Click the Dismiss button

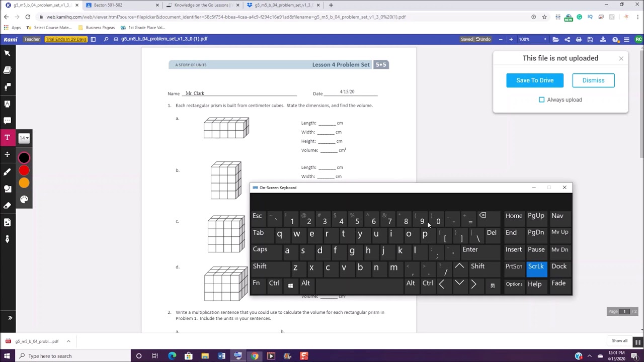[593, 80]
